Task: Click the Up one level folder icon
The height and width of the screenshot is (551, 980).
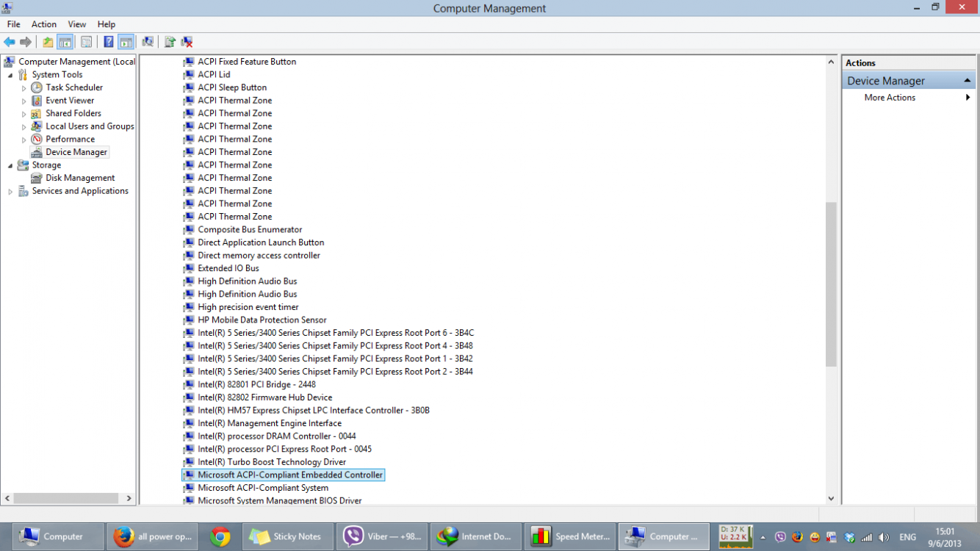Action: click(x=48, y=42)
